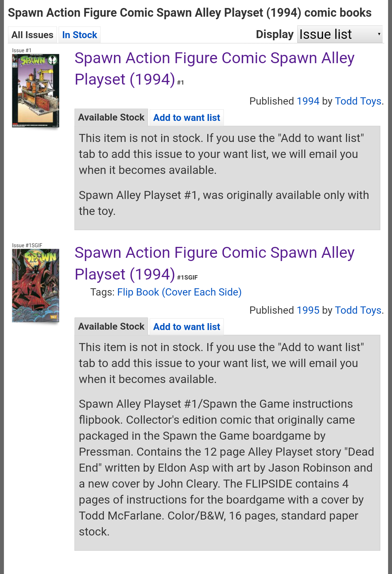The width and height of the screenshot is (392, 574).
Task: Open the Issue #1SGIF cover thumbnail
Action: tap(36, 285)
